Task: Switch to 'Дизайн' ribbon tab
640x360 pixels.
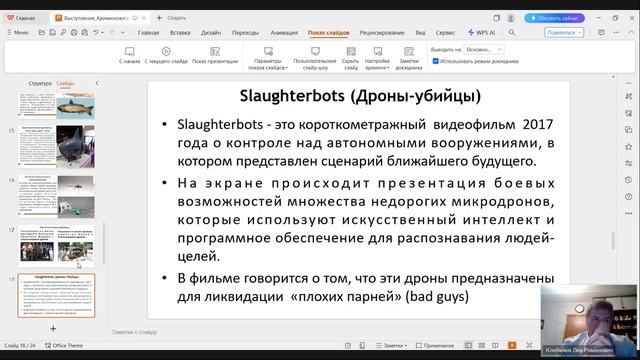Action: [x=211, y=33]
